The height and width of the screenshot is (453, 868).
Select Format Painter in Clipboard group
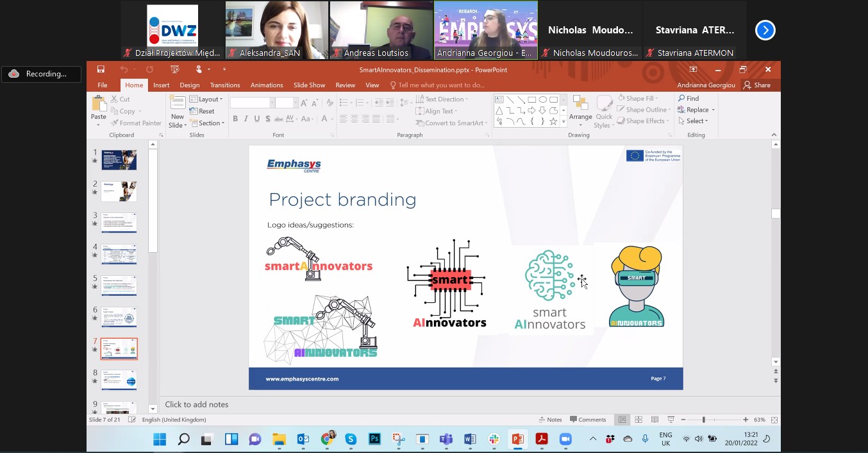click(x=136, y=123)
